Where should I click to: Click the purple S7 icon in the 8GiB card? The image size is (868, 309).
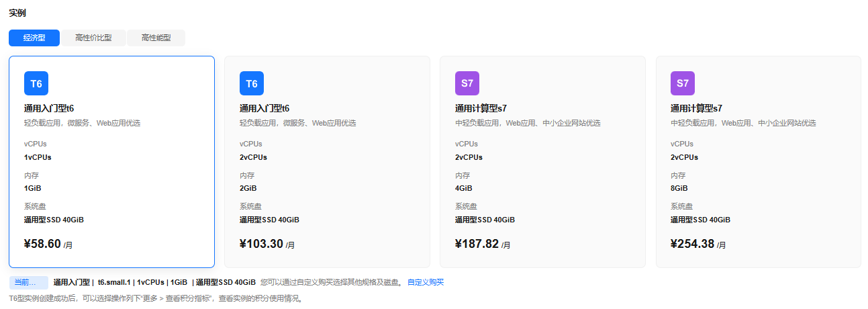click(683, 83)
